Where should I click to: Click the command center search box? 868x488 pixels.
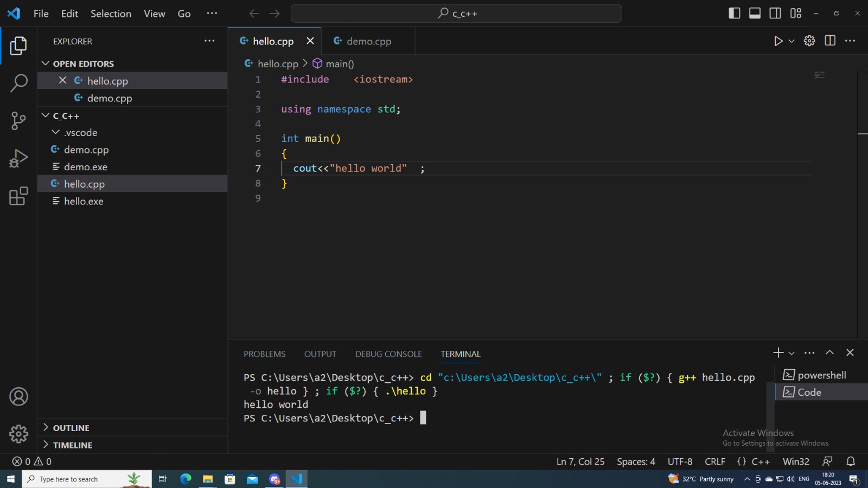(x=456, y=14)
